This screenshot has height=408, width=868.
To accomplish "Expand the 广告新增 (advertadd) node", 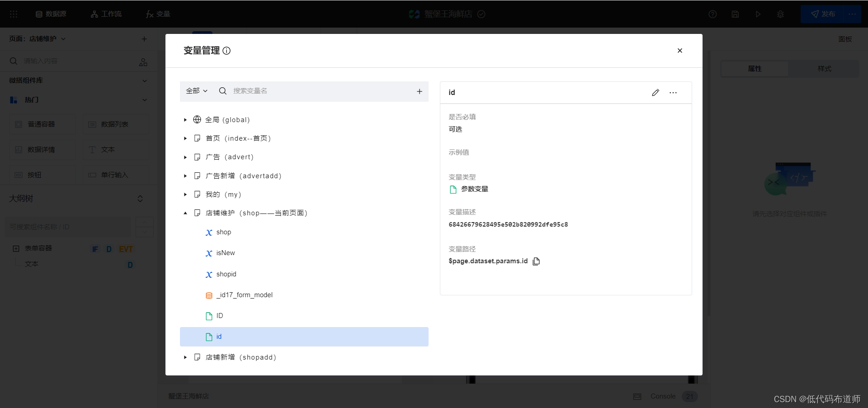I will [x=185, y=176].
